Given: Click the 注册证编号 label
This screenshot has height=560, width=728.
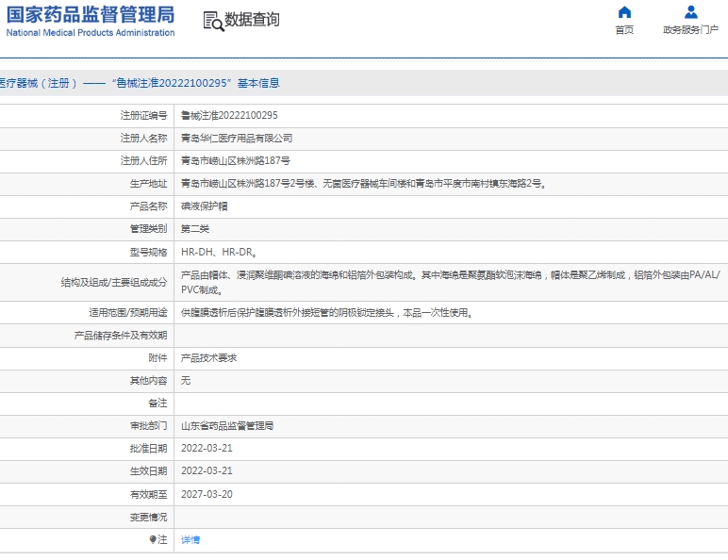Looking at the screenshot, I should [x=143, y=116].
